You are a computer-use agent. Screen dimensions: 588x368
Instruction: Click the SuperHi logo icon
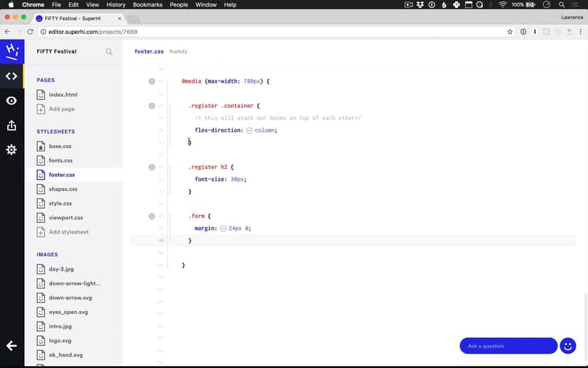[11, 51]
